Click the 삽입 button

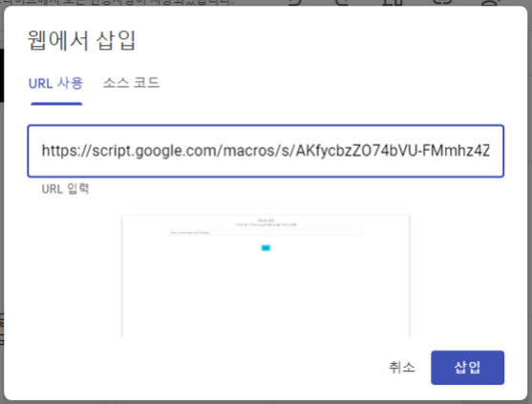click(468, 368)
